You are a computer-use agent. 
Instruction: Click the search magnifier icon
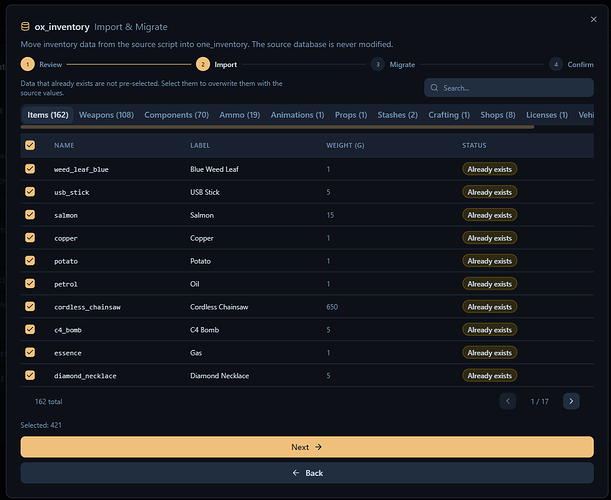434,88
